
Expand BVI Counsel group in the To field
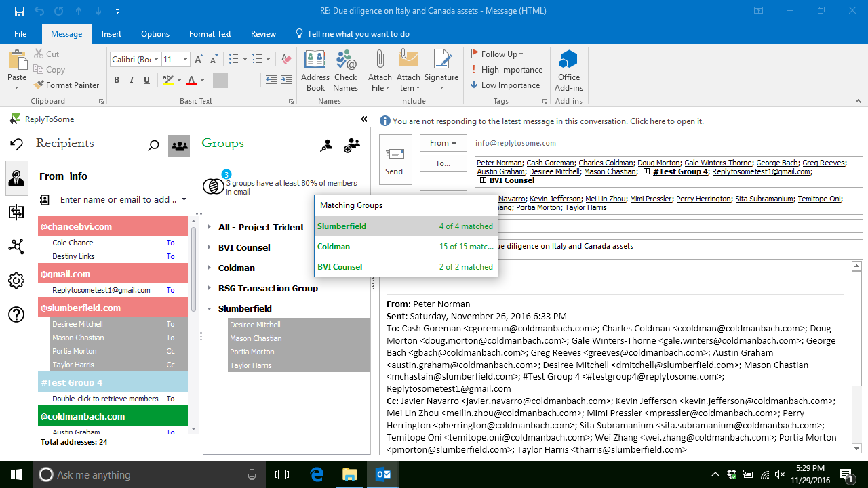[483, 180]
